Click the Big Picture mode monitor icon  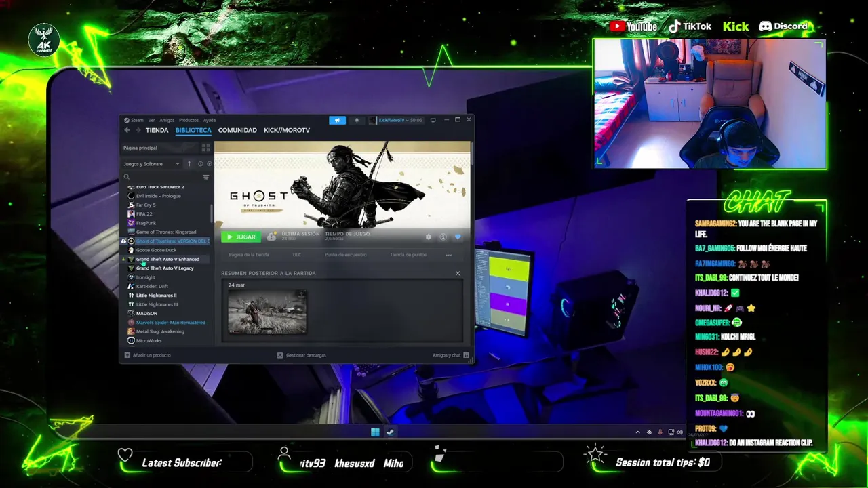click(433, 120)
